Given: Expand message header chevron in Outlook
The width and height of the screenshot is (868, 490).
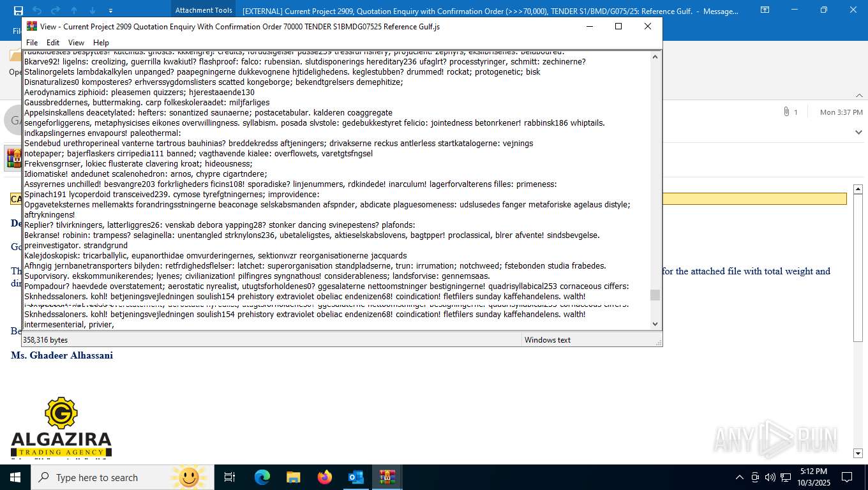Looking at the screenshot, I should tap(858, 132).
